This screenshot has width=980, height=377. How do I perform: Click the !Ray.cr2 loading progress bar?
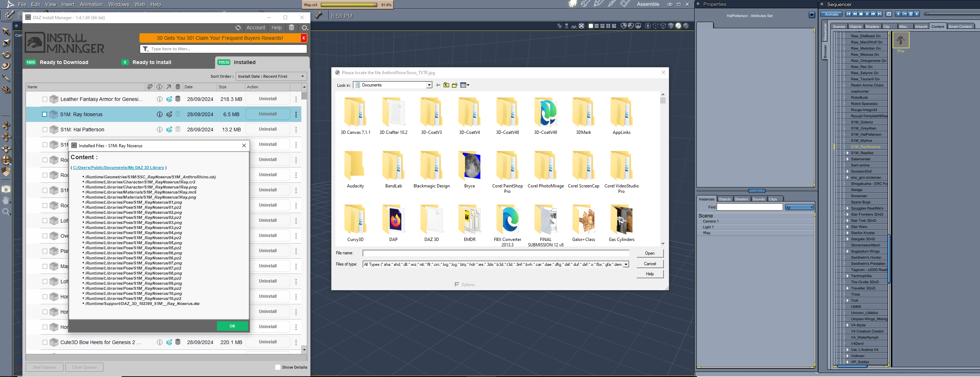(349, 5)
